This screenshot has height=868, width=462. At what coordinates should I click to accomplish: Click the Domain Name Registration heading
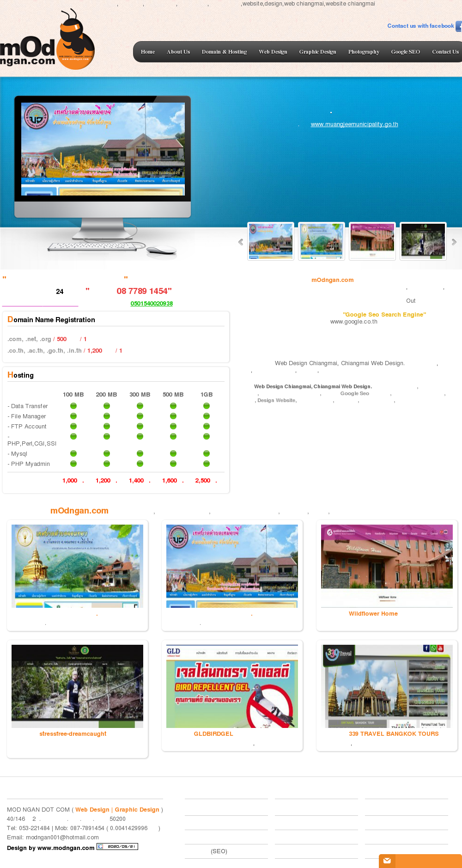tap(51, 320)
